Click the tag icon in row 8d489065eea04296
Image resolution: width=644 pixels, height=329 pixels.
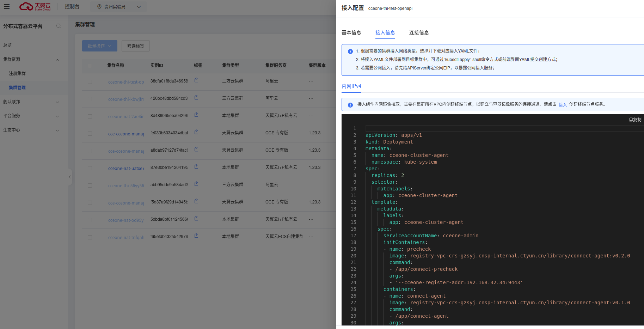tap(196, 115)
